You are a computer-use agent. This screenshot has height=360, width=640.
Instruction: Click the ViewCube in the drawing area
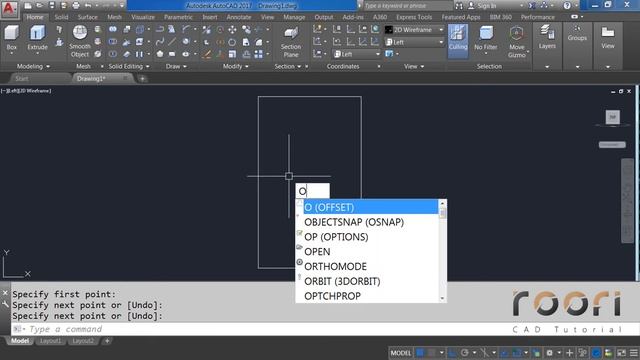pos(612,118)
